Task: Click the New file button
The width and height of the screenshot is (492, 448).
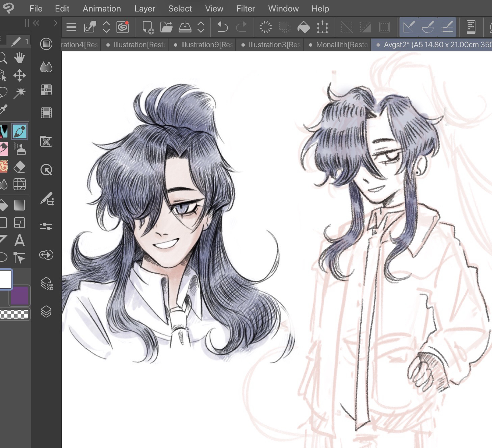Action: point(148,27)
